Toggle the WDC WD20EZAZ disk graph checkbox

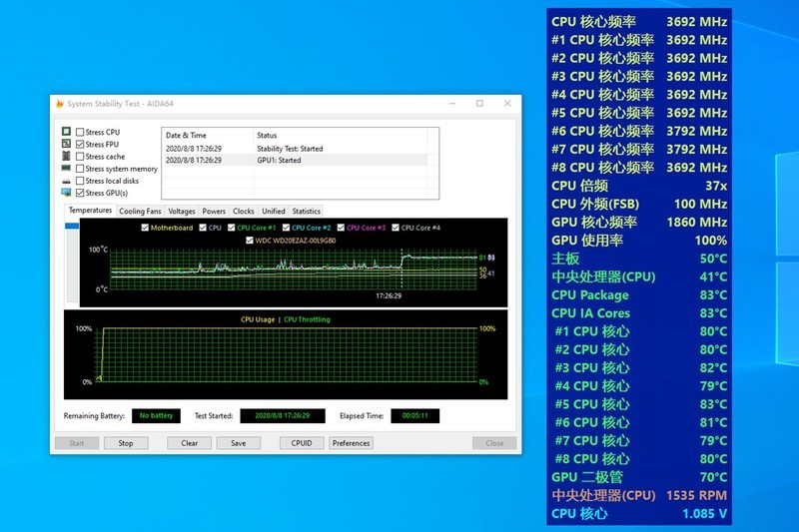(249, 241)
